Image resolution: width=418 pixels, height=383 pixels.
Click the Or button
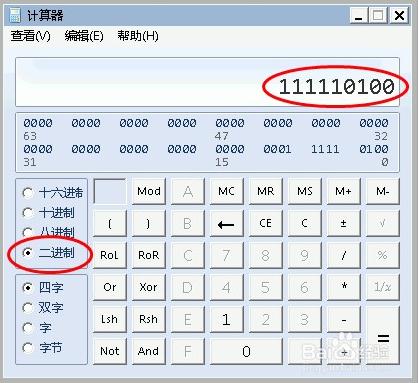[x=110, y=287]
